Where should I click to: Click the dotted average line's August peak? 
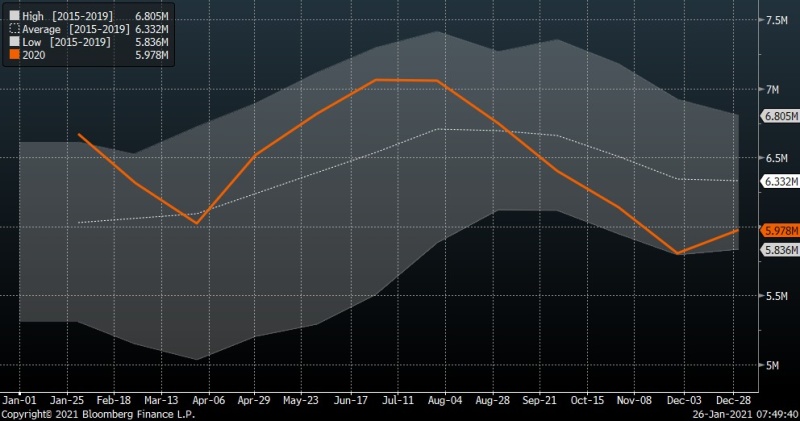pos(439,129)
